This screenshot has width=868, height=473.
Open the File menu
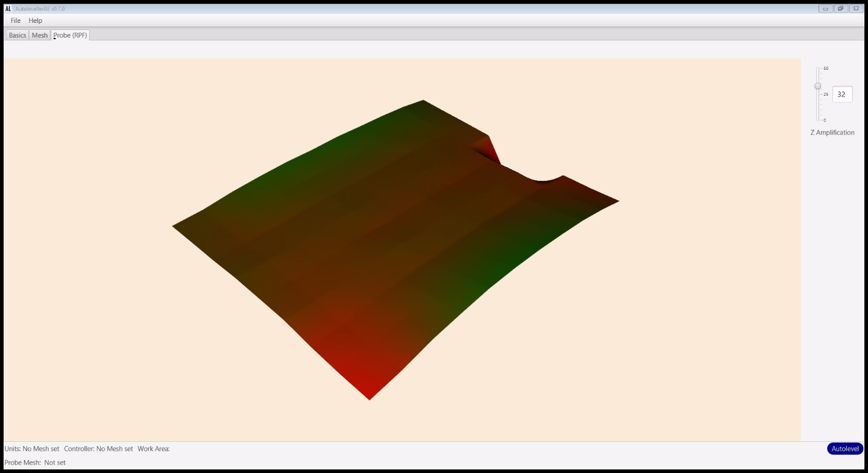(x=16, y=20)
